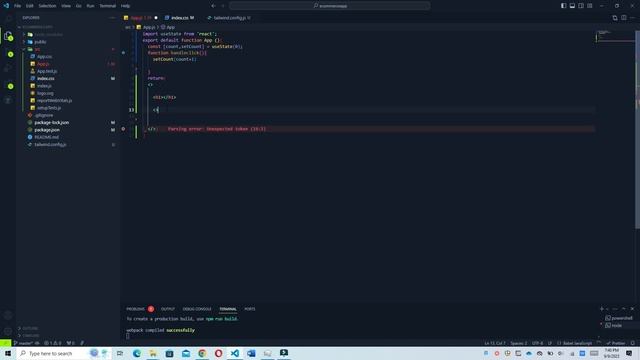The width and height of the screenshot is (640, 360).
Task: Open the Terminal menu
Action: coord(108,6)
